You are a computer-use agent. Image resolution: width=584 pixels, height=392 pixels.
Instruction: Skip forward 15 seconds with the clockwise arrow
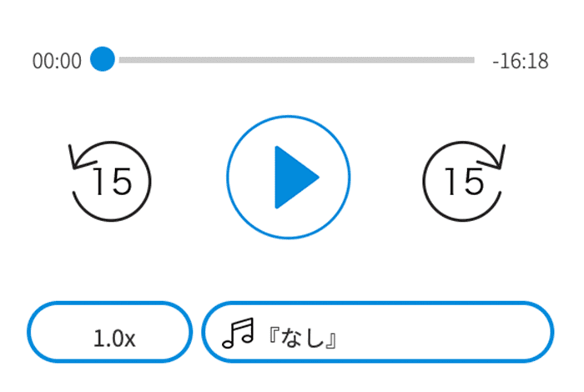tap(464, 181)
